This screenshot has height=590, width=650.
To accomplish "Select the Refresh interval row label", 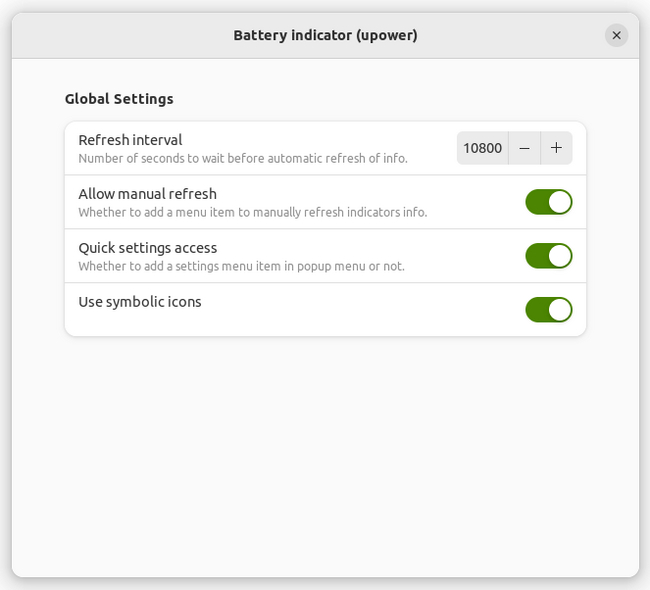I will point(130,140).
